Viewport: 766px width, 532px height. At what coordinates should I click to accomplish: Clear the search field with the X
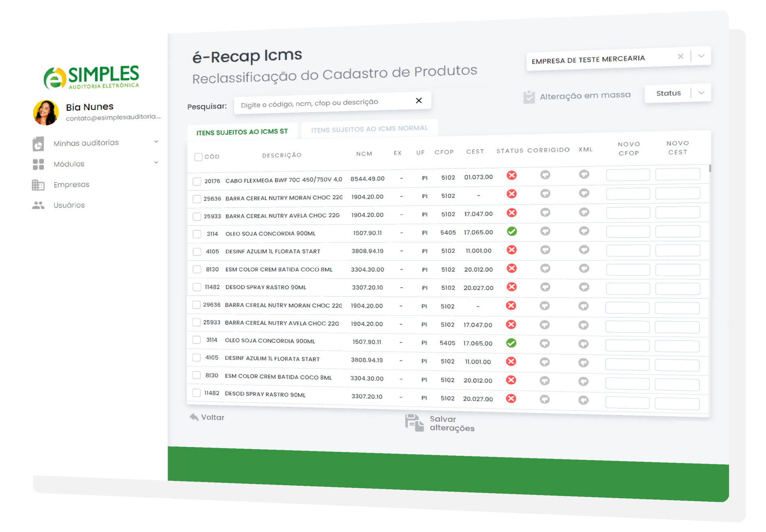coord(419,101)
